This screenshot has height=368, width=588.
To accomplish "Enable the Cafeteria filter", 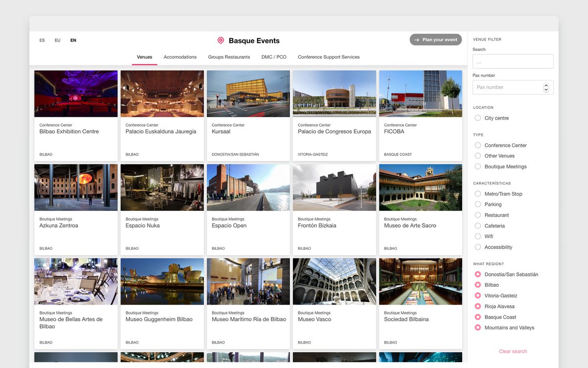I will 490,226.
